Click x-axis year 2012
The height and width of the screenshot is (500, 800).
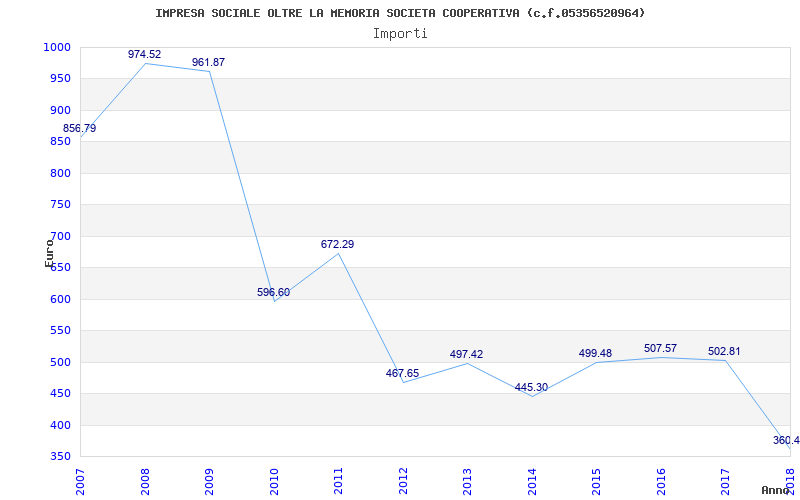point(403,481)
